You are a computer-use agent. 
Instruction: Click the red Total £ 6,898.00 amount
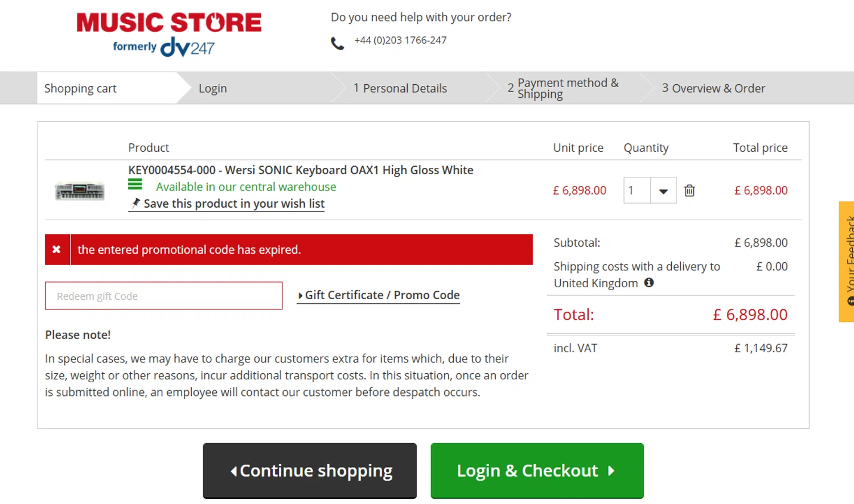click(750, 315)
